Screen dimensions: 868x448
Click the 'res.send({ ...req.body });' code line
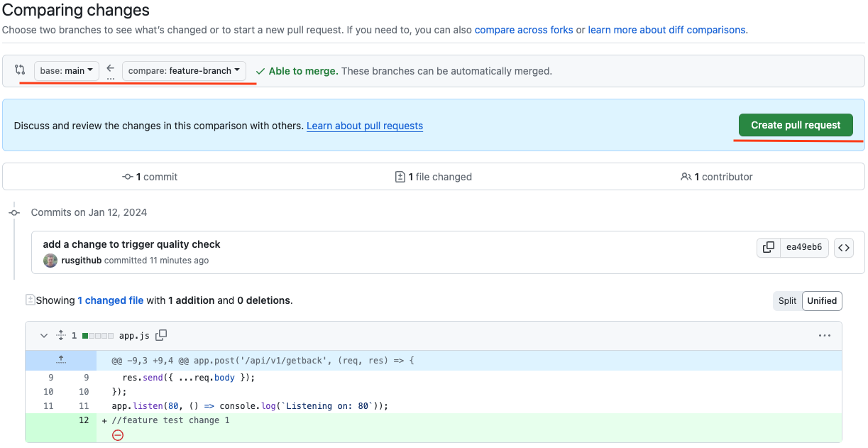[188, 378]
